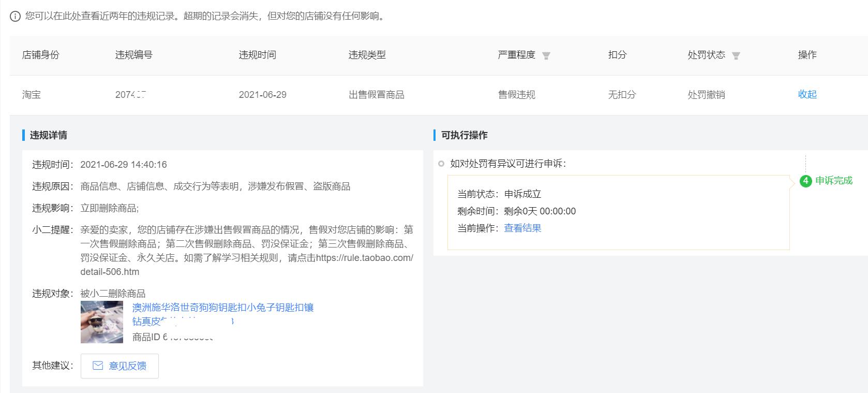
Task: Click the 申诉成立 current status value
Action: tap(522, 194)
